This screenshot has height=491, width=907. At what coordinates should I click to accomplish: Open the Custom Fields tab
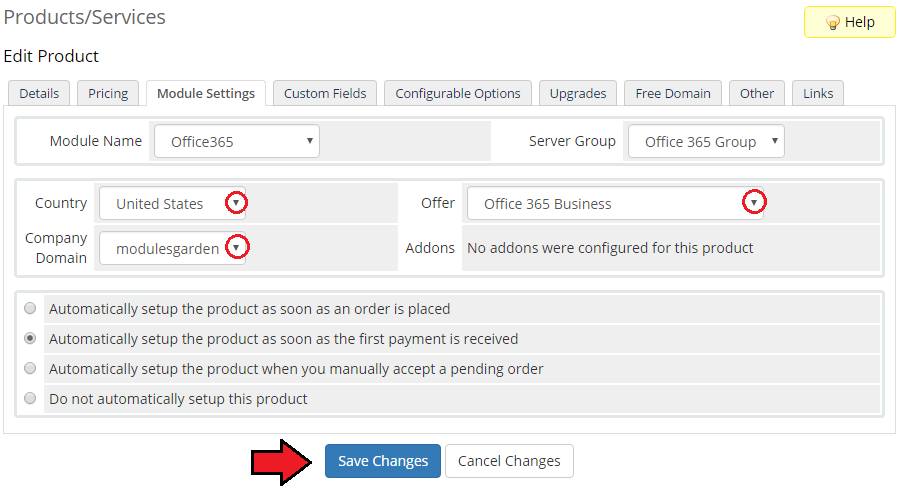tap(325, 93)
